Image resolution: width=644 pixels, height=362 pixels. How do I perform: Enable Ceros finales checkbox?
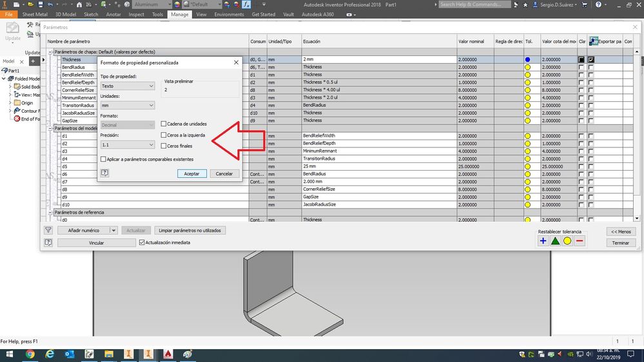click(164, 146)
